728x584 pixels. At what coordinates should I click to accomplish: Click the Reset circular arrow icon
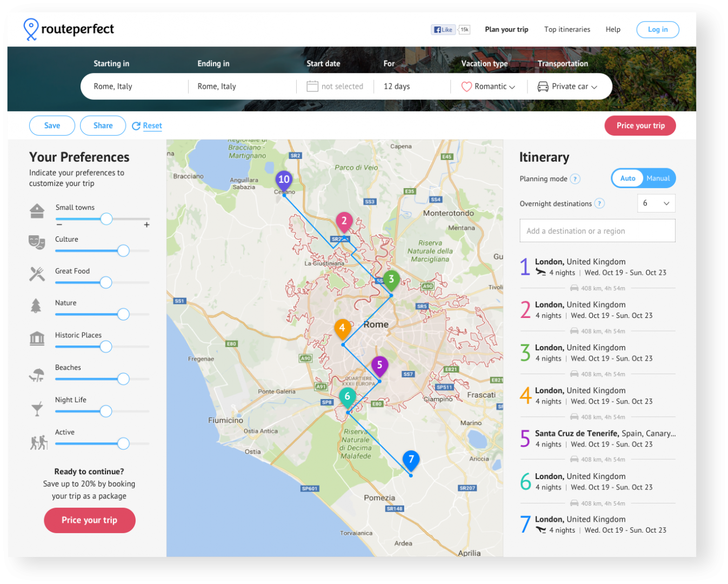[136, 125]
